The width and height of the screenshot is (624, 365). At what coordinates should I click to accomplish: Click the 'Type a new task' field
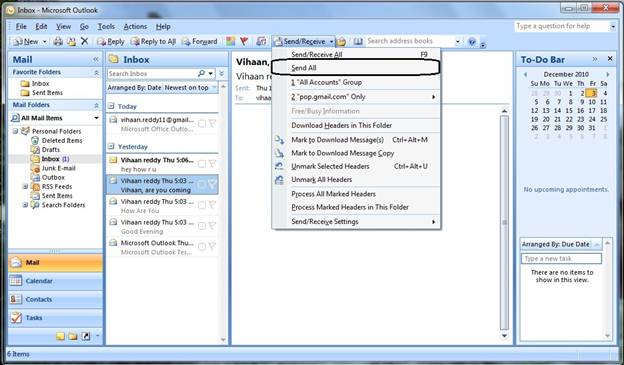(561, 258)
